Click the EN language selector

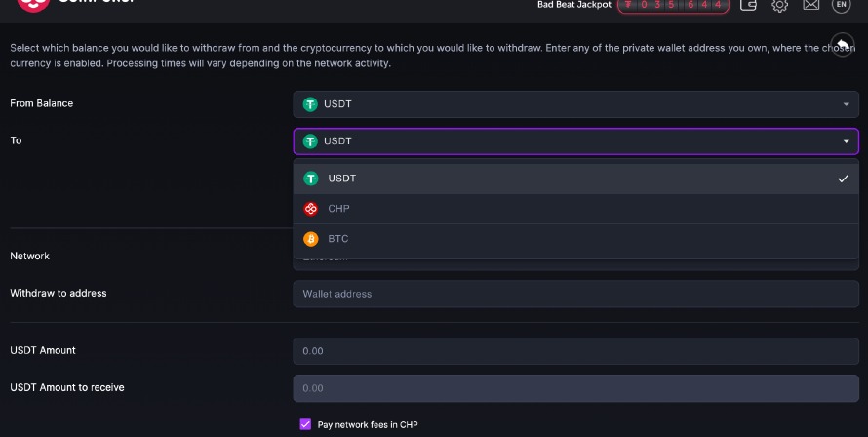(x=841, y=5)
